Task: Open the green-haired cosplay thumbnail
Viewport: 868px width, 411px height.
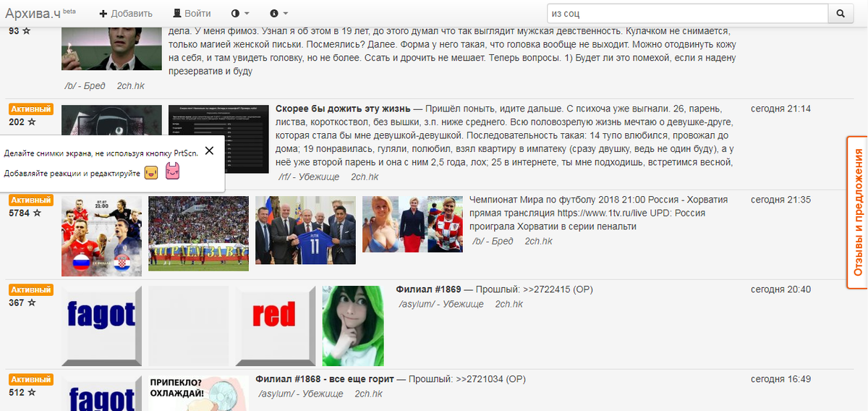Action: (x=353, y=326)
